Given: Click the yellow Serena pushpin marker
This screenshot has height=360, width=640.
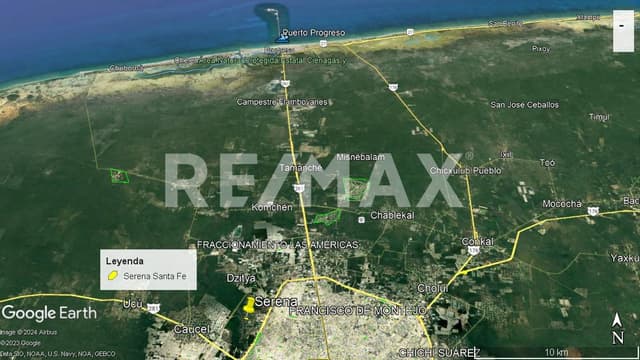Looking at the screenshot, I should [x=249, y=304].
